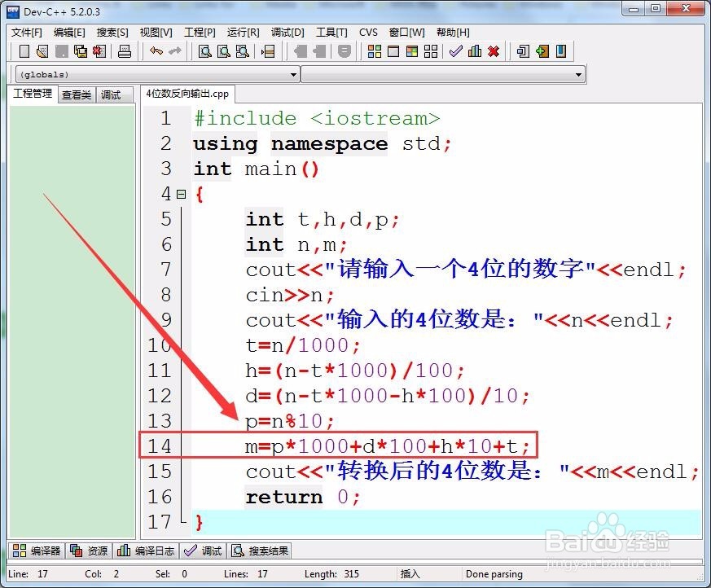
Task: Open the Replace dialog icon
Action: (x=224, y=51)
